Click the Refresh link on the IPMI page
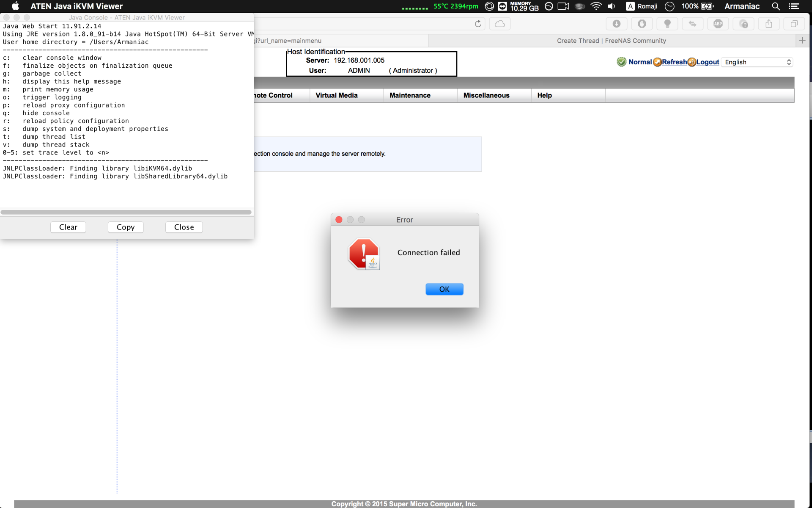 (674, 62)
